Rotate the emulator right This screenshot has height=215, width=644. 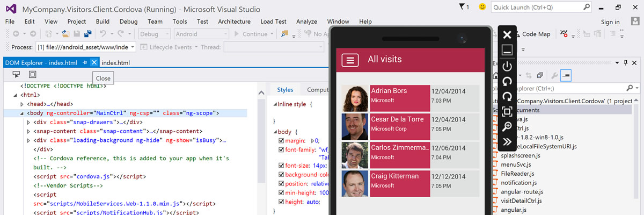[x=507, y=97]
